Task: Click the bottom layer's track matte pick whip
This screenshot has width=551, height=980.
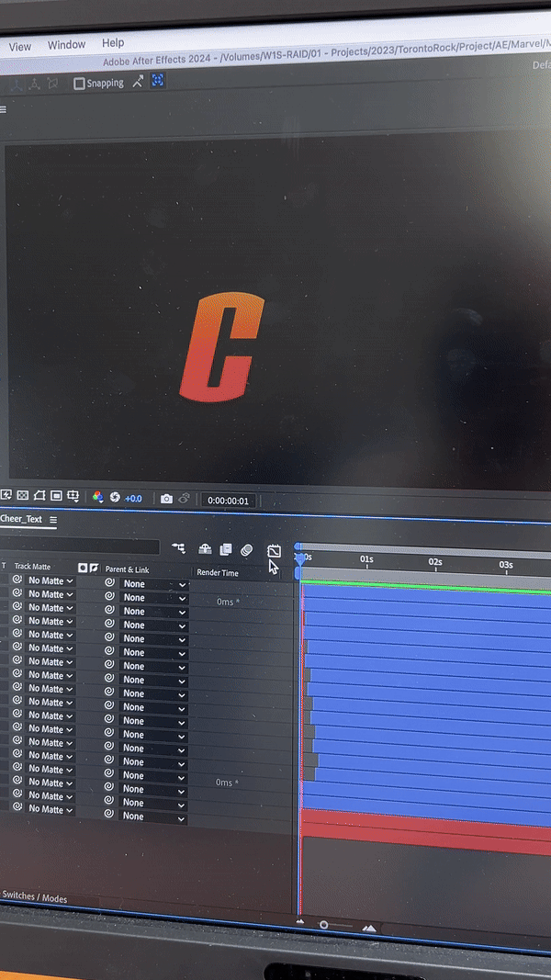Action: (17, 807)
